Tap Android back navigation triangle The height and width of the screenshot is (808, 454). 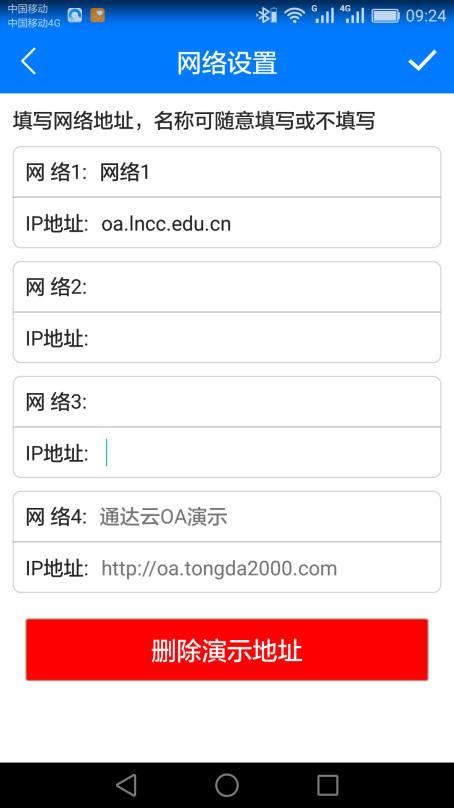point(126,785)
